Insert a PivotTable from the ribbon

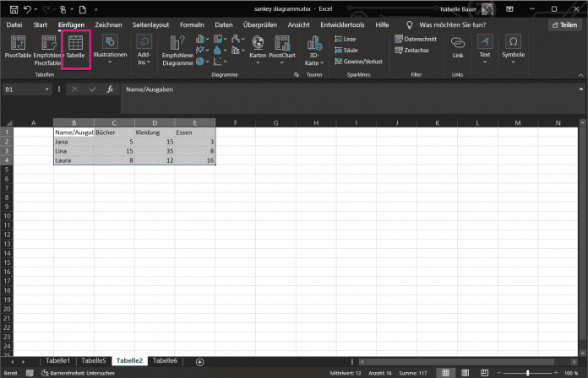coord(17,48)
